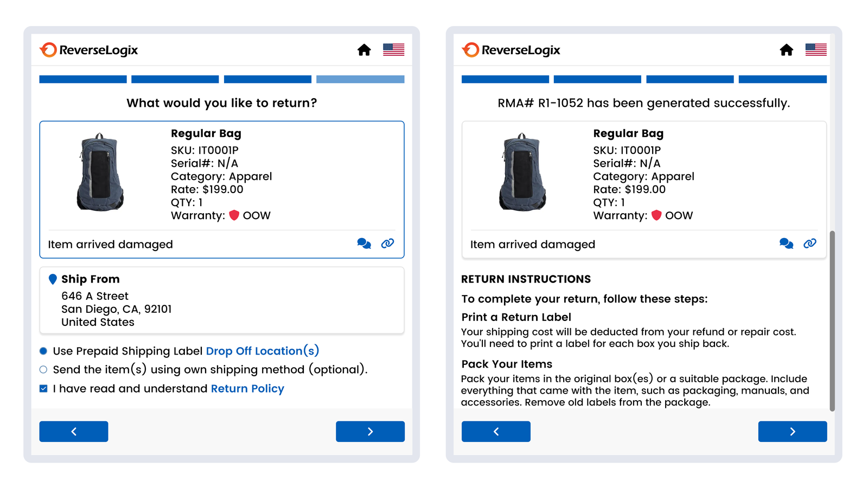Click the American flag icon on the right panel
The width and height of the screenshot is (868, 488).
pyautogui.click(x=815, y=49)
